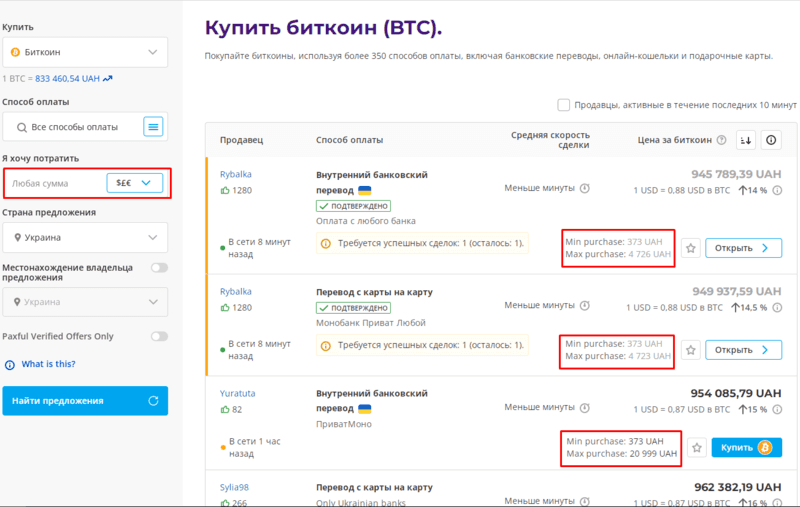This screenshot has width=800, height=507.
Task: Click the 833 460,54 UAH rate link
Action: click(x=67, y=79)
